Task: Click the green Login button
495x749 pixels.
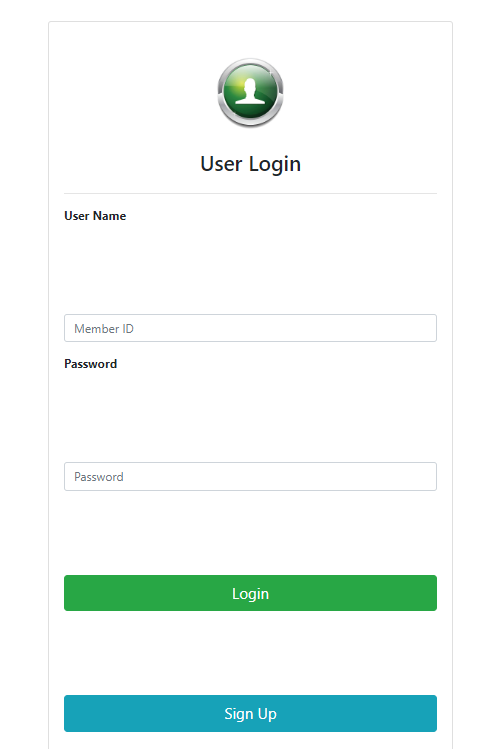Action: pyautogui.click(x=250, y=593)
